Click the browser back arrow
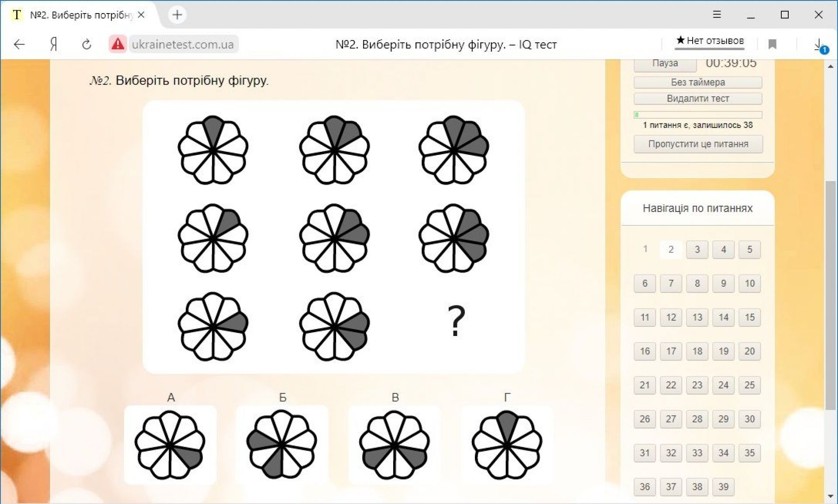The image size is (838, 504). tap(19, 44)
